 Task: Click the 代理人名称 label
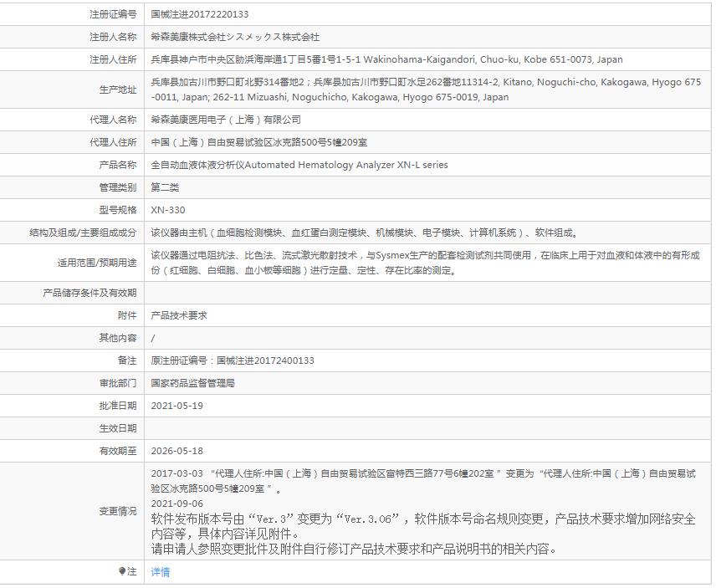[113, 120]
